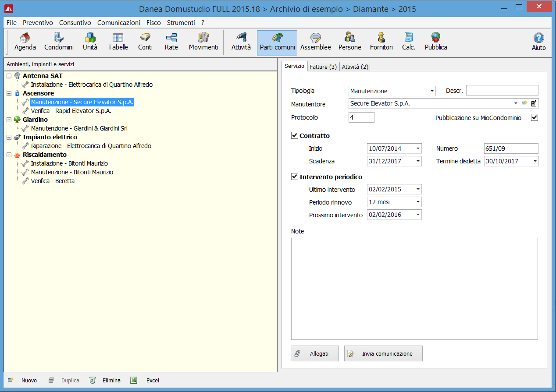
Task: Click in the Descr. input field
Action: [x=502, y=91]
